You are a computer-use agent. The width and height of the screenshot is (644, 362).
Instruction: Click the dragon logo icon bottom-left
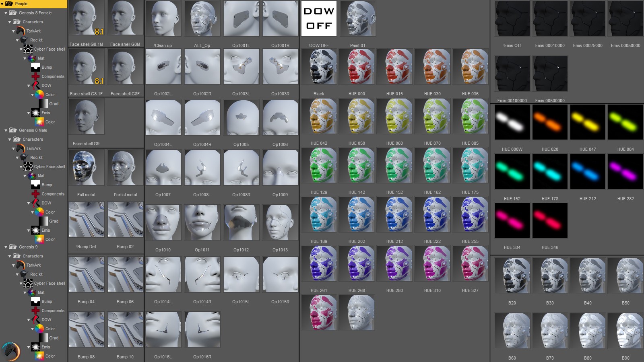click(x=10, y=351)
